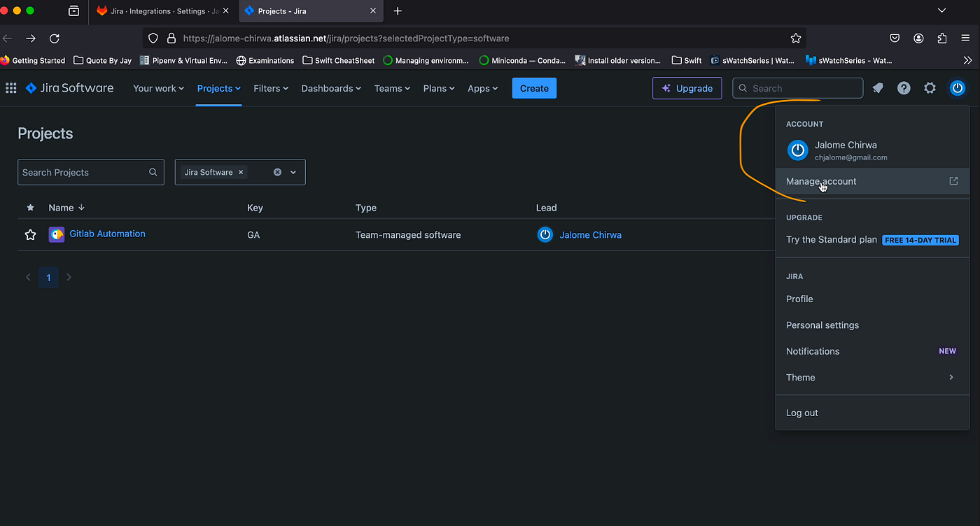Open the Jira app switcher grid icon
Image resolution: width=980 pixels, height=526 pixels.
pyautogui.click(x=10, y=88)
